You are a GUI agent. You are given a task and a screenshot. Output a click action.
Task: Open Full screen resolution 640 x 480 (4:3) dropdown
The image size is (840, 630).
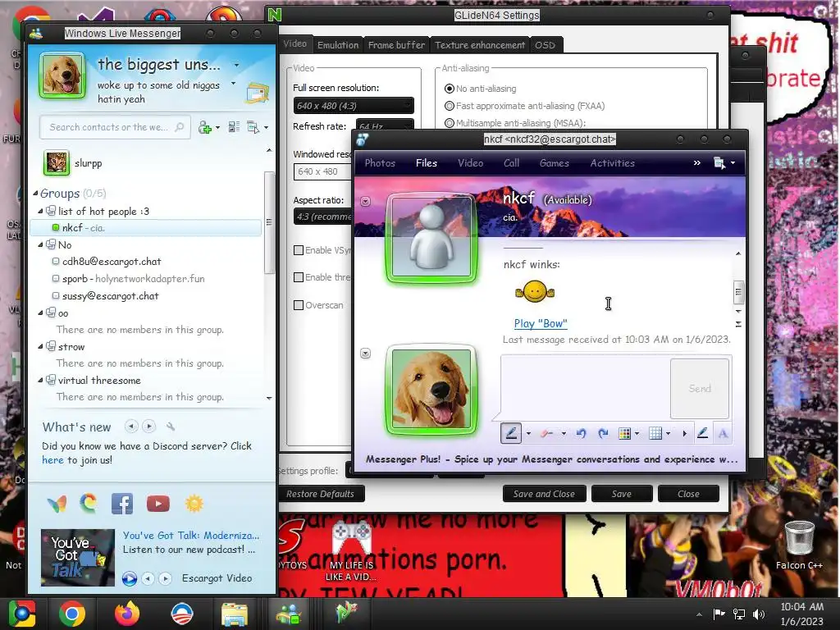353,106
